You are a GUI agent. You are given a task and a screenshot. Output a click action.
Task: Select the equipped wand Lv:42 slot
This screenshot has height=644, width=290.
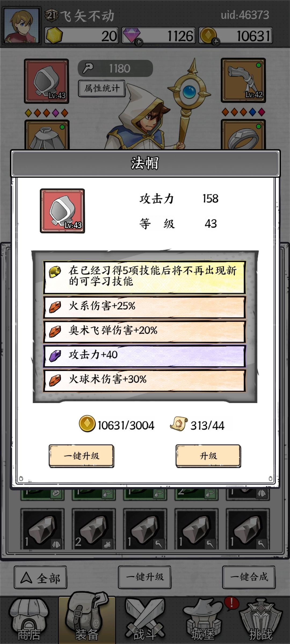pyautogui.click(x=243, y=80)
